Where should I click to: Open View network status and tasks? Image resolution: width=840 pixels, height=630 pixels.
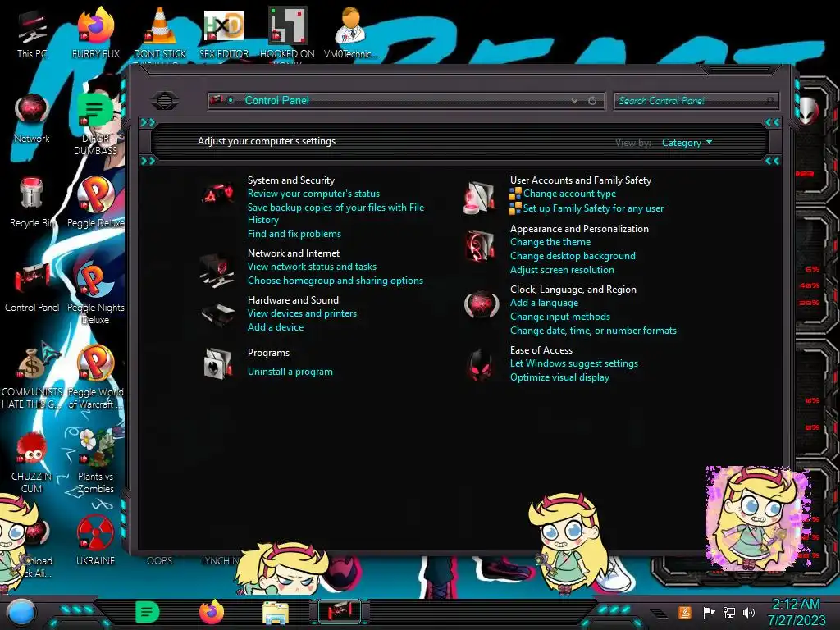[x=312, y=267]
